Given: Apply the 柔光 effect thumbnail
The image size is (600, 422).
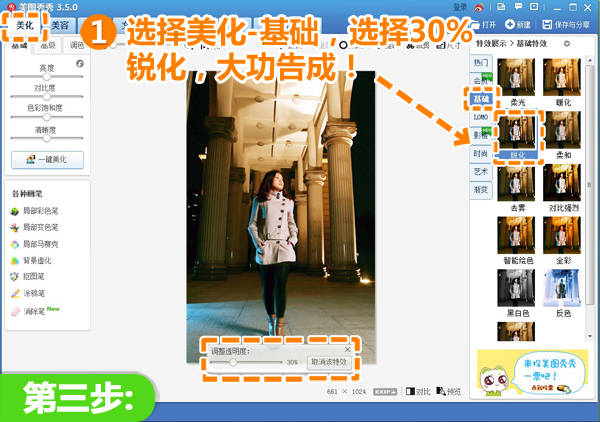Looking at the screenshot, I should 517,77.
